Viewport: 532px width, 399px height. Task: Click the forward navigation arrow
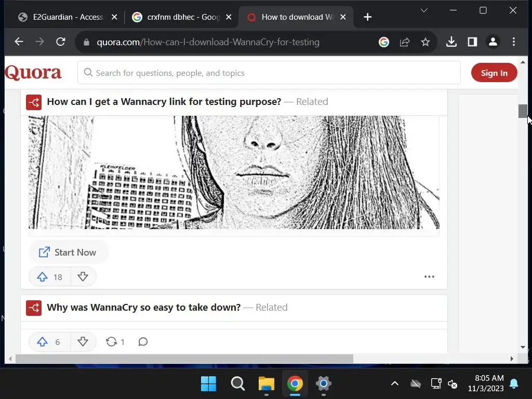point(39,42)
